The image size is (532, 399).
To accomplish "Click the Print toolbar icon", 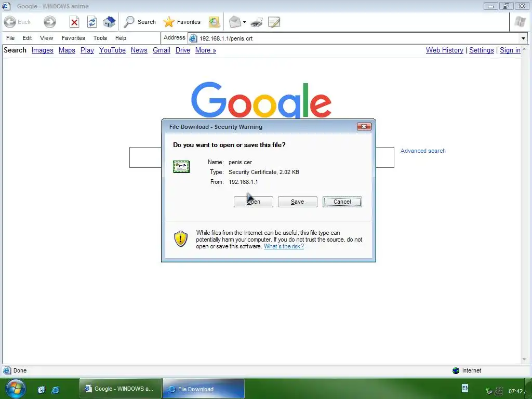I will click(257, 22).
